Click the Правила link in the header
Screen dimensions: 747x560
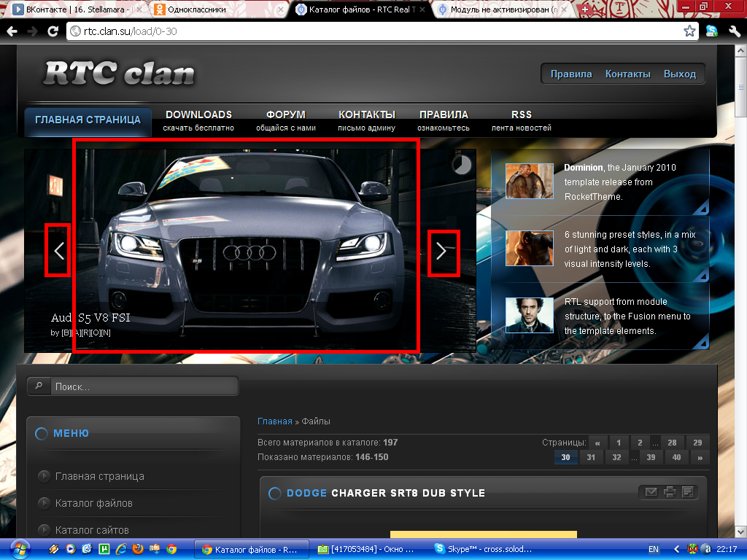[571, 74]
